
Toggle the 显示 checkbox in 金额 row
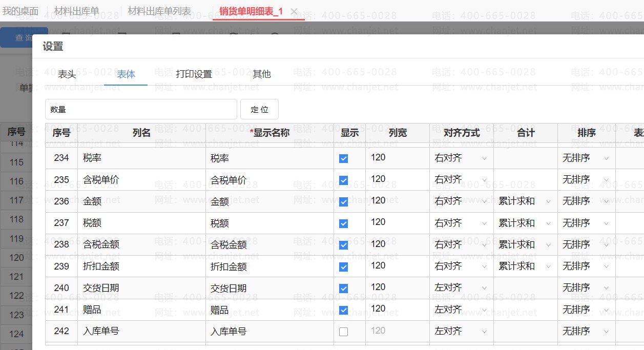click(x=343, y=202)
